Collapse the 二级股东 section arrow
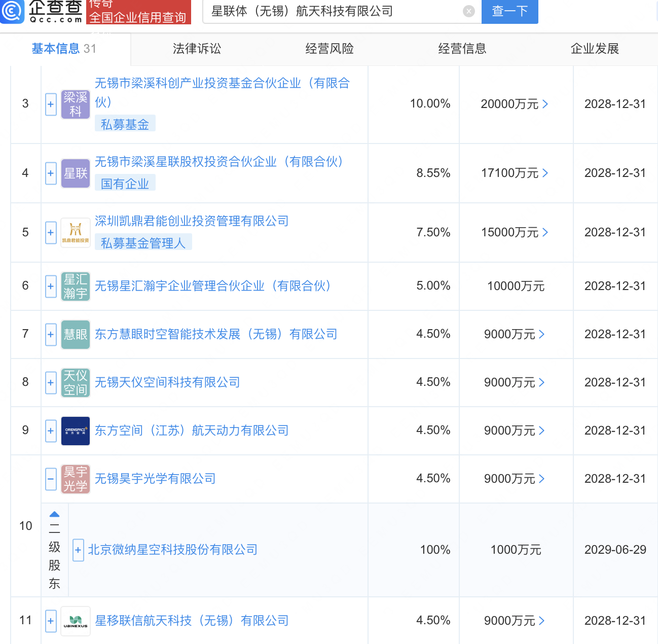 pyautogui.click(x=54, y=514)
